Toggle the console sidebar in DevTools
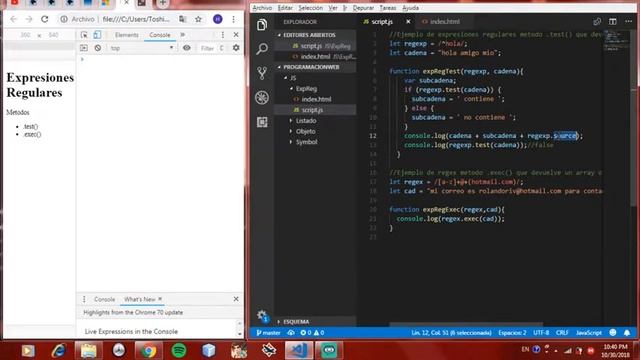The width and height of the screenshot is (640, 360). coord(84,48)
